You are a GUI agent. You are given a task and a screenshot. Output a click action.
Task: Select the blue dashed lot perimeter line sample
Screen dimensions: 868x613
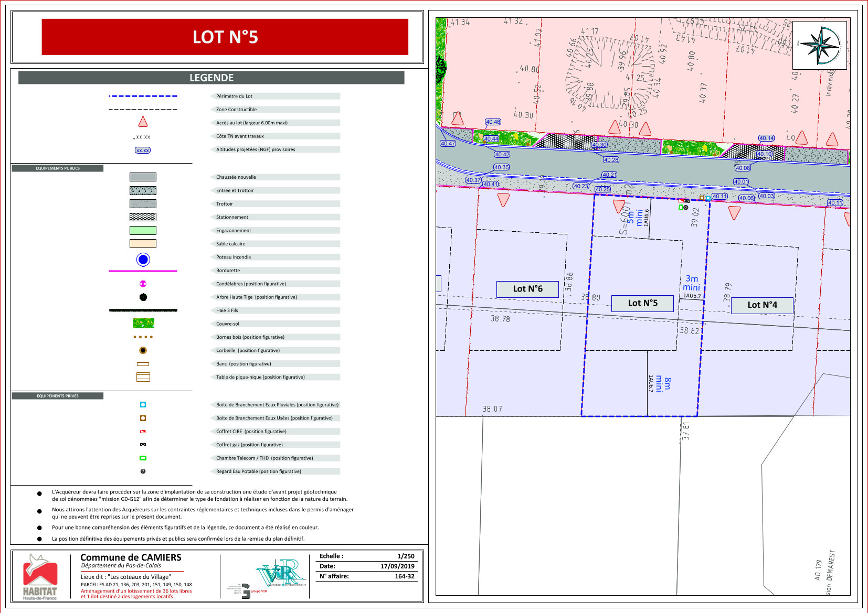pos(143,96)
